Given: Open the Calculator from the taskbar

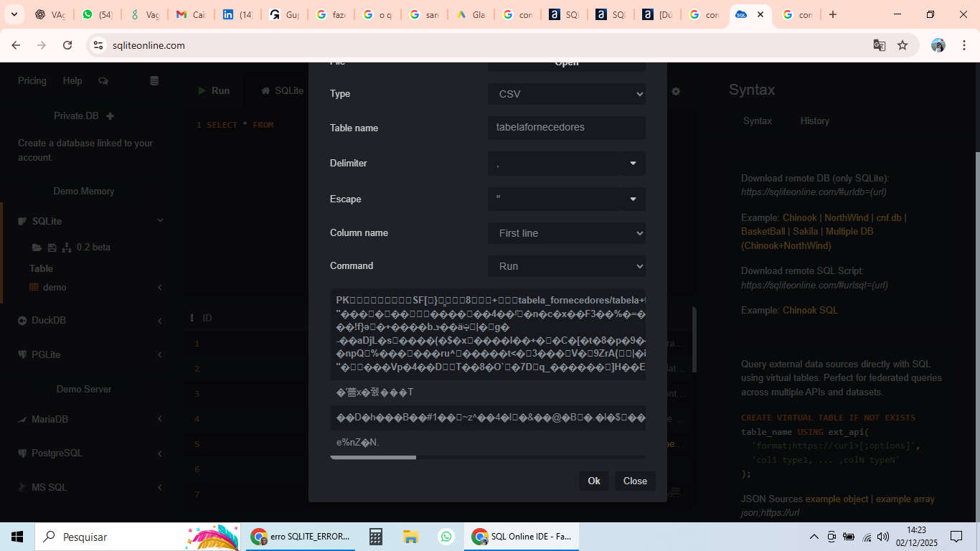Looking at the screenshot, I should [375, 537].
